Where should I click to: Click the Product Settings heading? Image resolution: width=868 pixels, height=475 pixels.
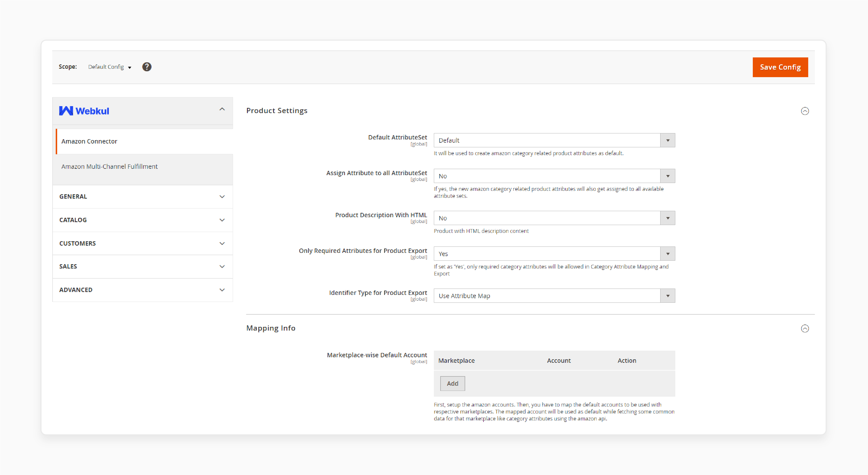[277, 111]
